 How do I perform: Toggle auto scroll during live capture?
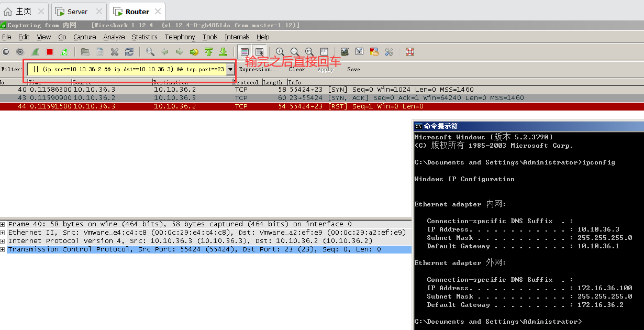(259, 52)
